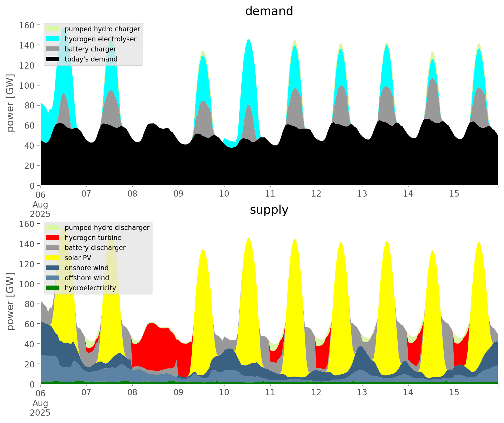Click date tick 13 on supply chart x-axis
This screenshot has height=423, width=504.
pyautogui.click(x=362, y=393)
